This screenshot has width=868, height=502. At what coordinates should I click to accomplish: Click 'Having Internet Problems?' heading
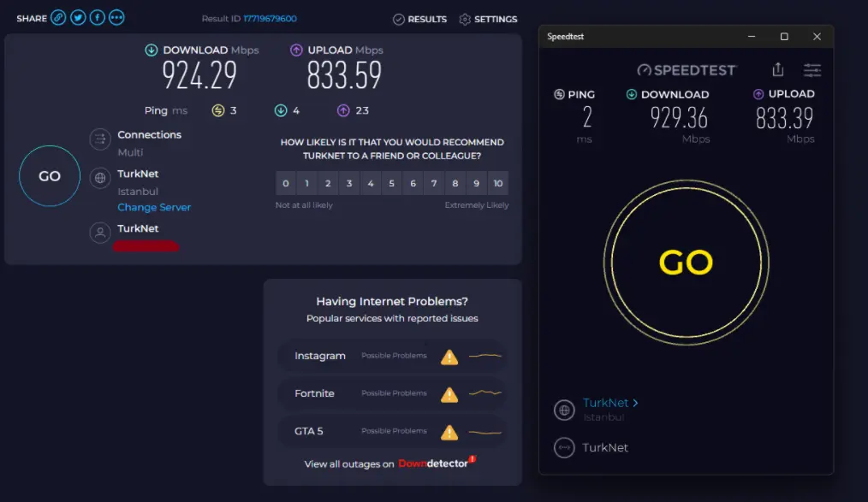(392, 301)
